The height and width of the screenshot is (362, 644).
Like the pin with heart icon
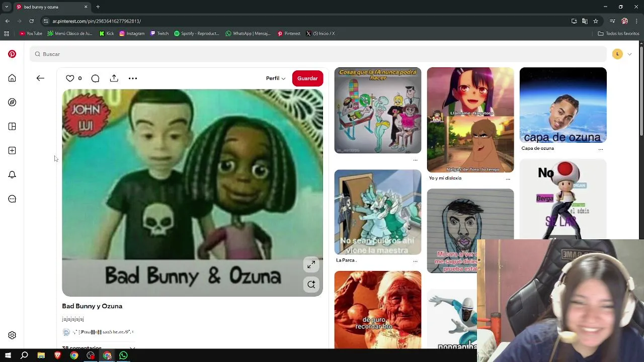pos(70,78)
